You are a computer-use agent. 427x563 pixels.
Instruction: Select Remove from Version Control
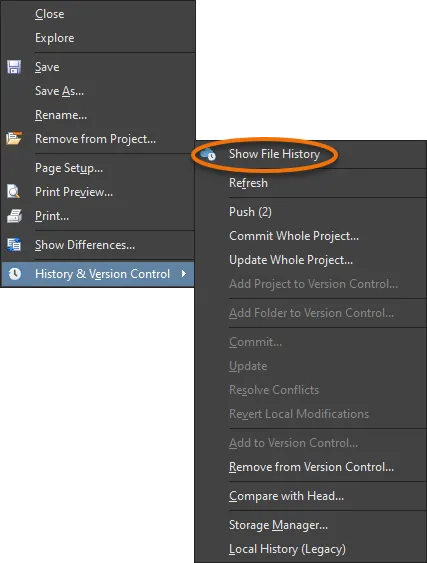[x=311, y=467]
